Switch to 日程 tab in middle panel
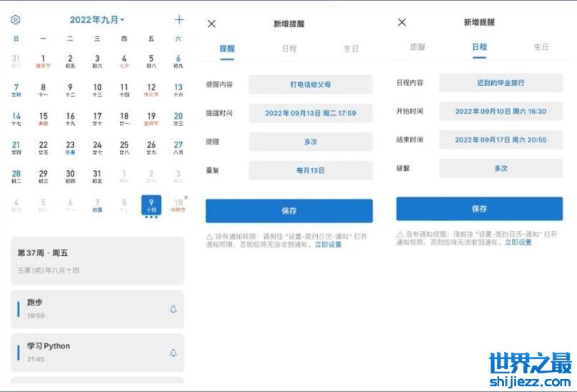The image size is (577, 392). coord(289,49)
